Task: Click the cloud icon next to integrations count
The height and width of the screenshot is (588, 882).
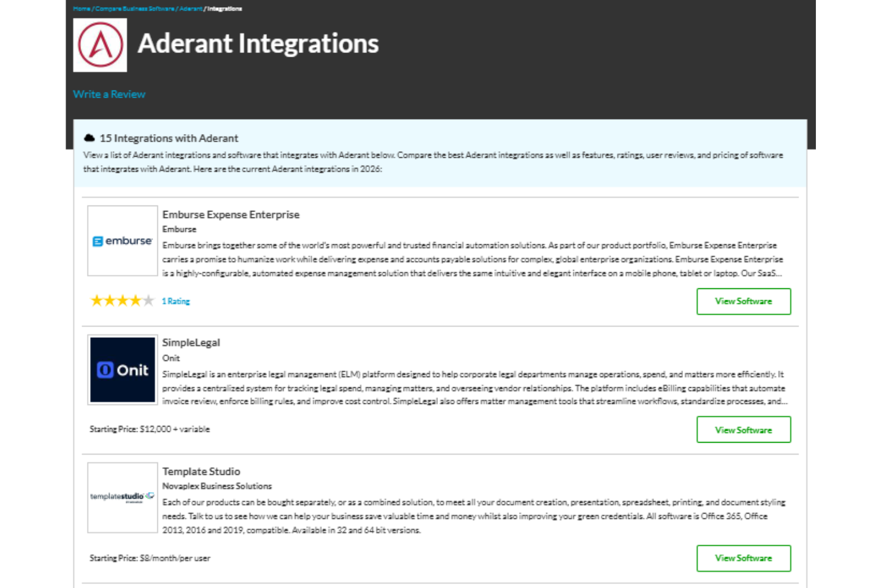Action: [90, 138]
